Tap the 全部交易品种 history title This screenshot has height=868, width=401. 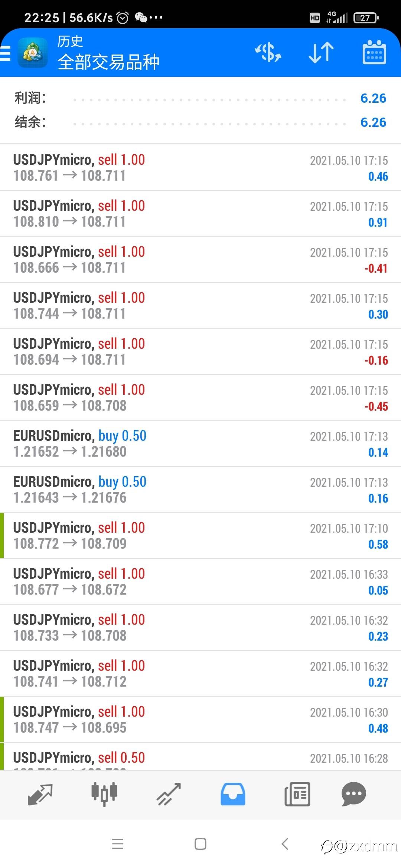pyautogui.click(x=108, y=62)
